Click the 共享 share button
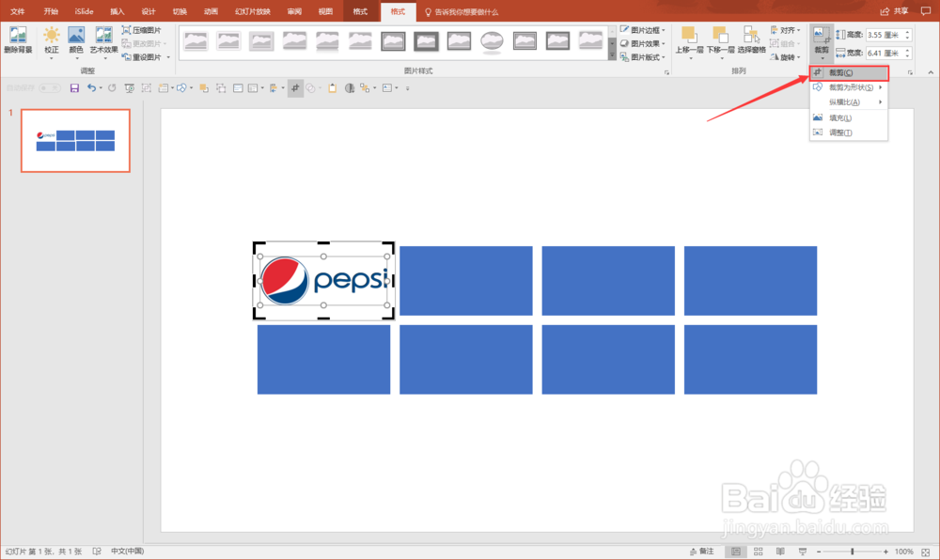This screenshot has width=940, height=560. tap(894, 11)
